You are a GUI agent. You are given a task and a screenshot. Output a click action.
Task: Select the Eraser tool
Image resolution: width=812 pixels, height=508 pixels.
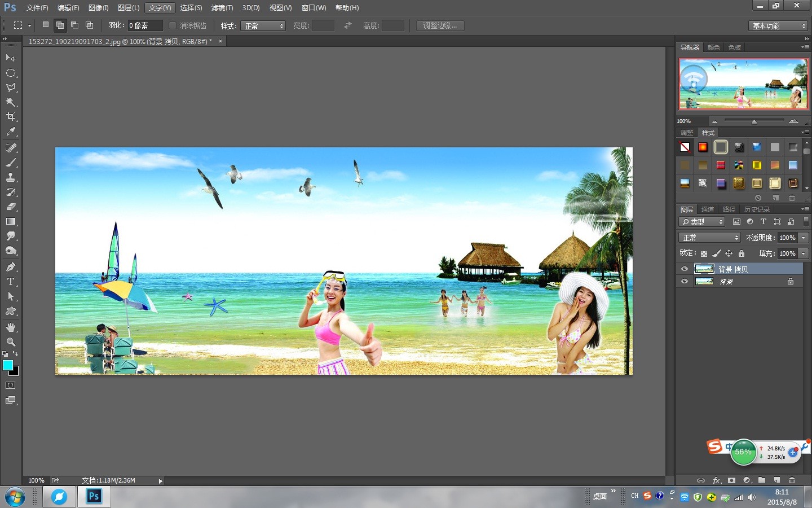tap(11, 207)
